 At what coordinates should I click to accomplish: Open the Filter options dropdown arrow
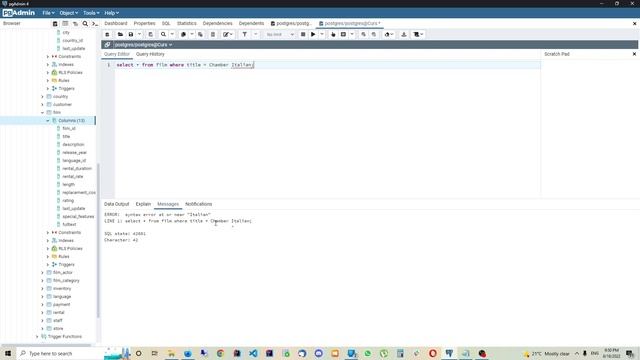click(x=256, y=34)
